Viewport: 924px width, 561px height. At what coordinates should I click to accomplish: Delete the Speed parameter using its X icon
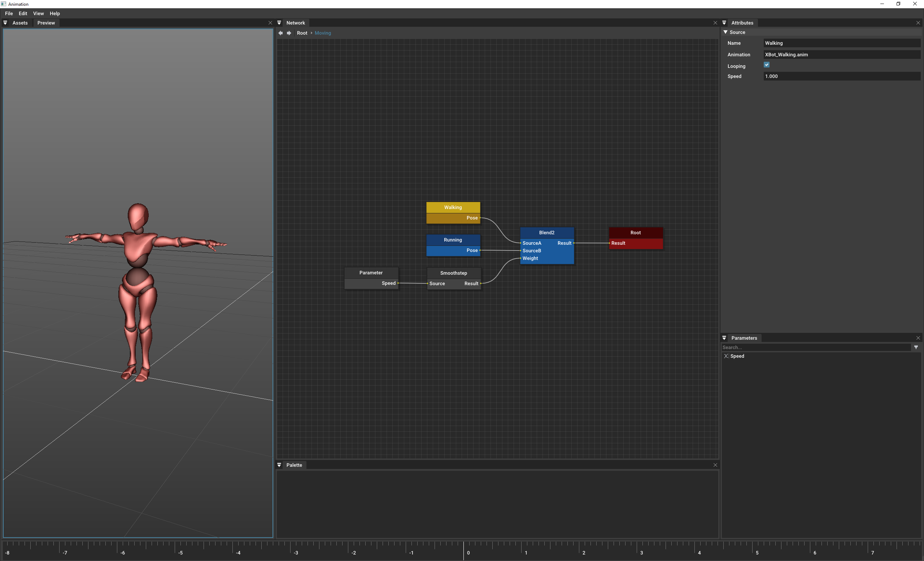pos(726,356)
